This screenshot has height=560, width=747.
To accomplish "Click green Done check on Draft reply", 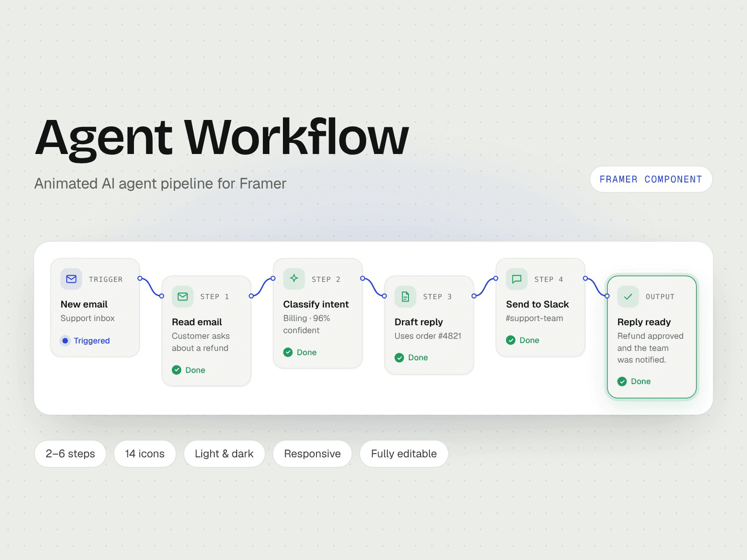I will [x=399, y=357].
